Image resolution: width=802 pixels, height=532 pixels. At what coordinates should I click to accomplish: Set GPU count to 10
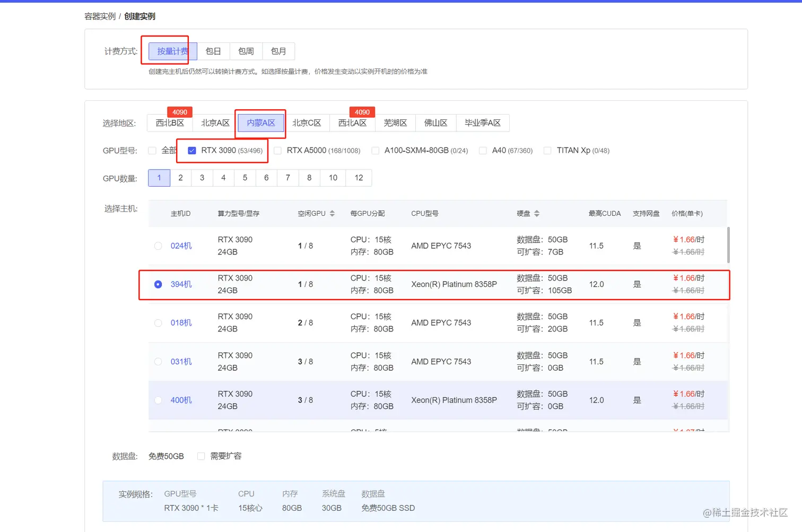(333, 178)
